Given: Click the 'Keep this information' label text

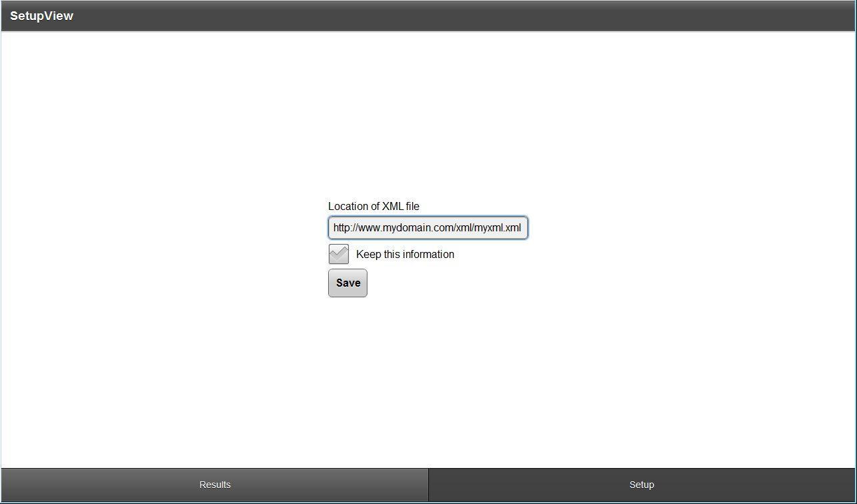Looking at the screenshot, I should tap(405, 255).
